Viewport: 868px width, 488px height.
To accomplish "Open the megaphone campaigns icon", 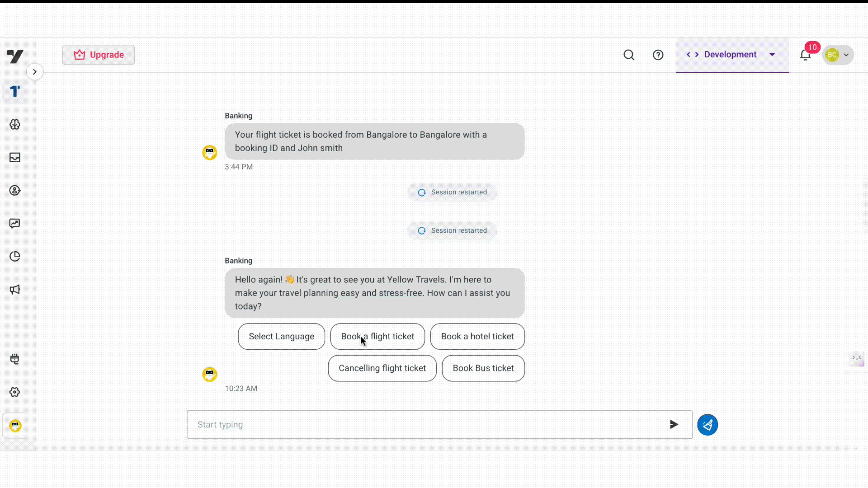I will [x=15, y=289].
